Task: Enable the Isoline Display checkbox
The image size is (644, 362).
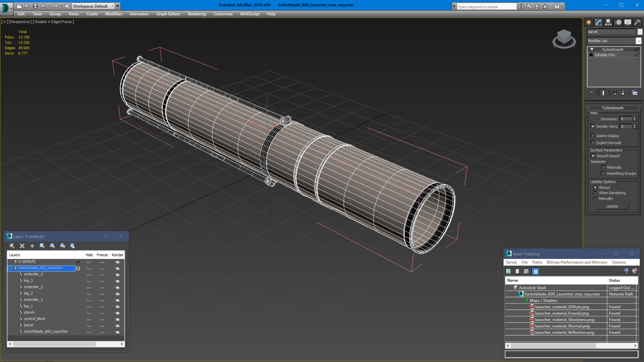Action: (593, 135)
